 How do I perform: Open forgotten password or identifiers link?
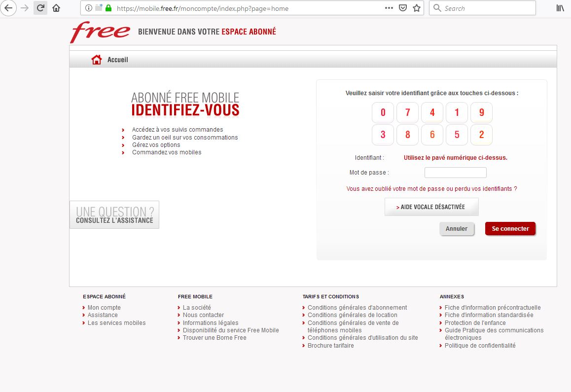click(431, 189)
